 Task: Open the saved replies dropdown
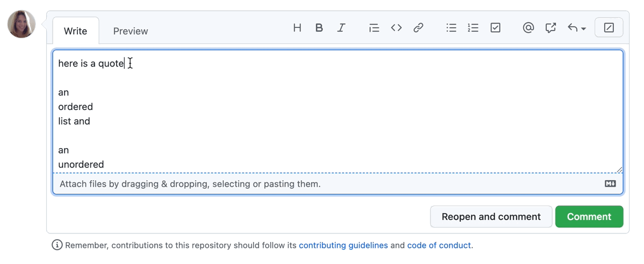click(x=576, y=28)
